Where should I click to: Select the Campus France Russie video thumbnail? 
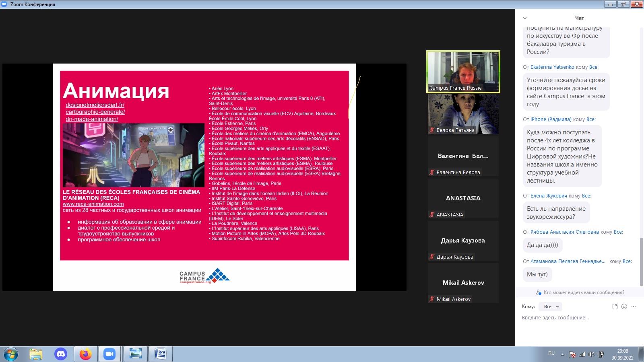pyautogui.click(x=463, y=72)
